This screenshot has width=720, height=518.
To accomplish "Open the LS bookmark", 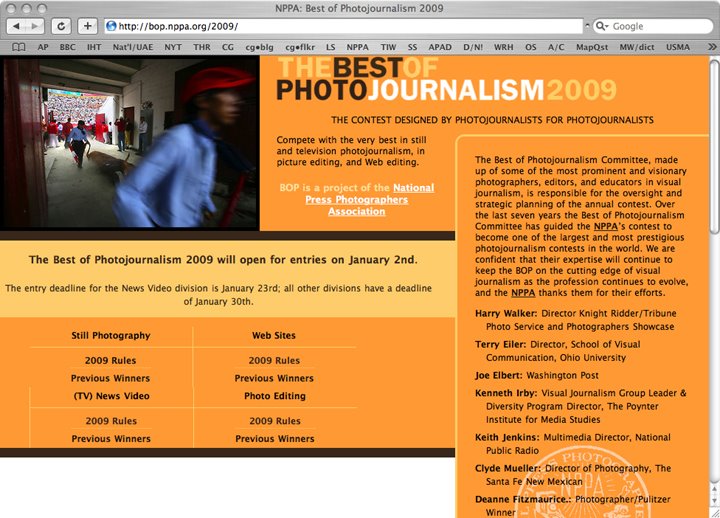I will [x=331, y=47].
